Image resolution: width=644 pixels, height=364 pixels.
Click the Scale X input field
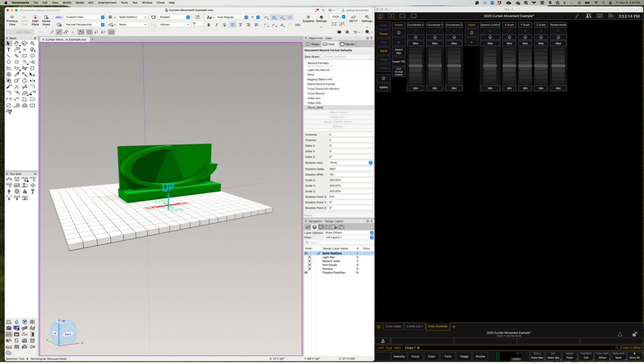tap(350, 180)
